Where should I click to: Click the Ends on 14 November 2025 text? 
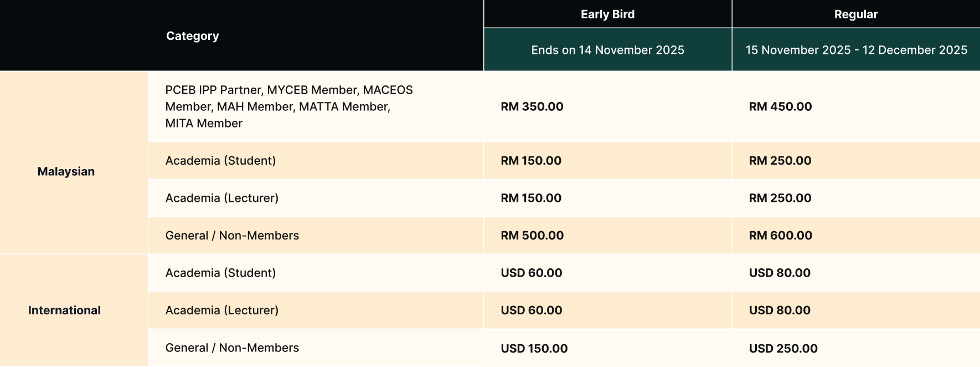pyautogui.click(x=607, y=50)
